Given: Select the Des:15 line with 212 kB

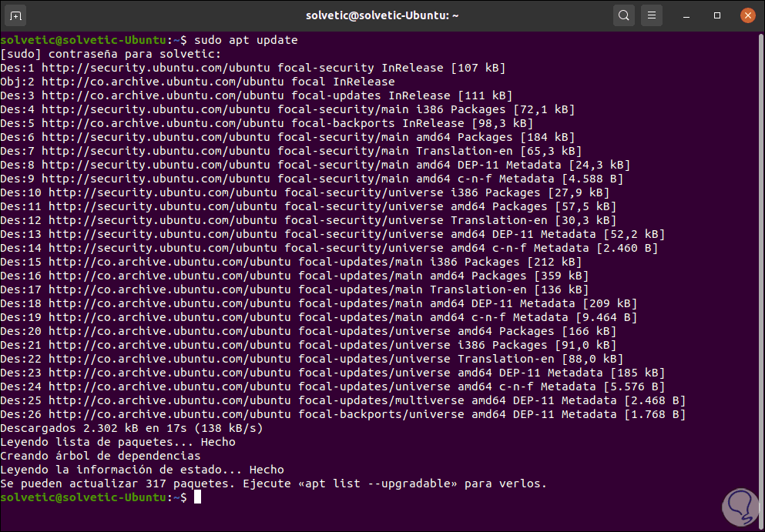Looking at the screenshot, I should coord(290,262).
